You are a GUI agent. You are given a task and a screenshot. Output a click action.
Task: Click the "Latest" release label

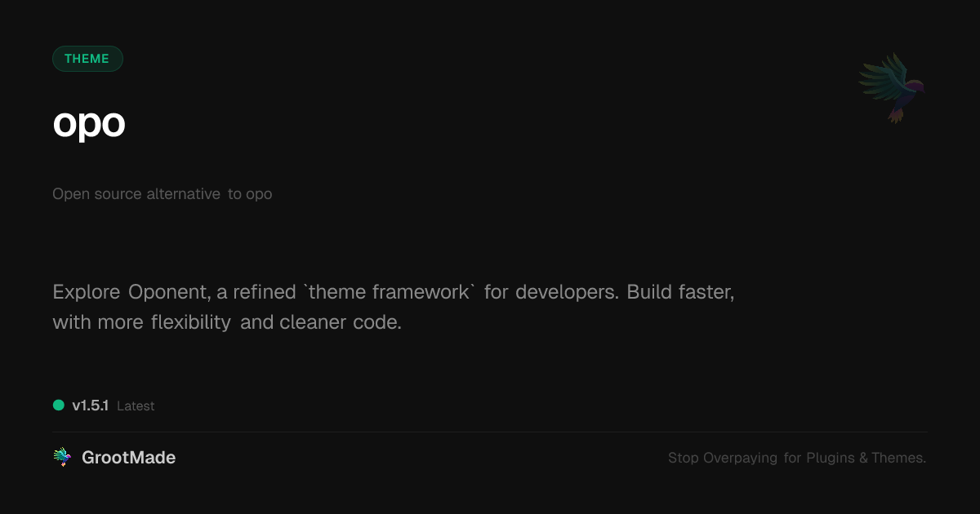click(x=136, y=405)
